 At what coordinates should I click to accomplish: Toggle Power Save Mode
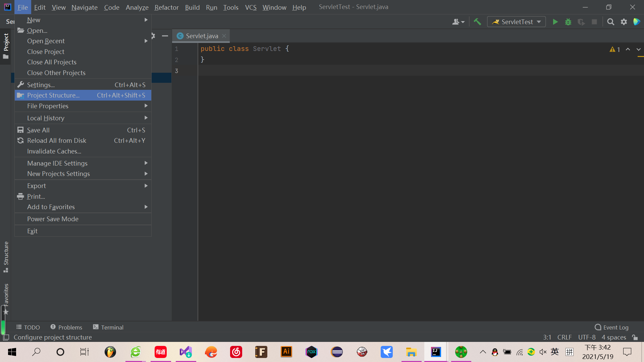53,219
